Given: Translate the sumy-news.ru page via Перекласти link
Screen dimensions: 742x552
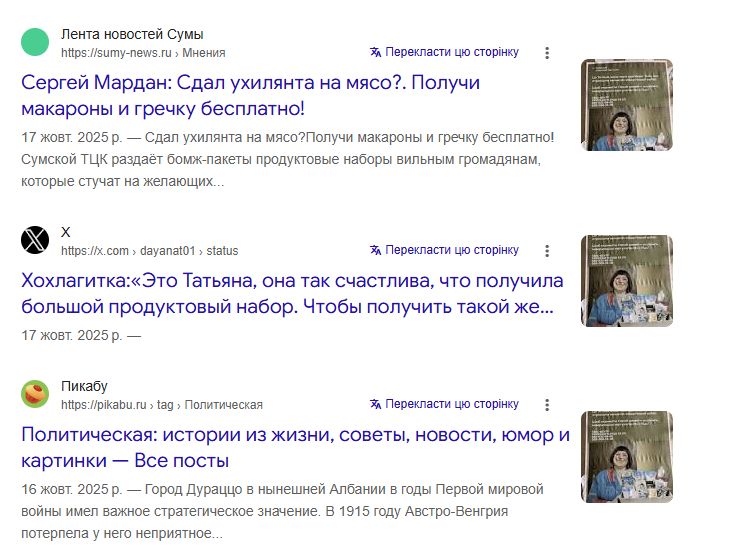Looking at the screenshot, I should (x=452, y=52).
